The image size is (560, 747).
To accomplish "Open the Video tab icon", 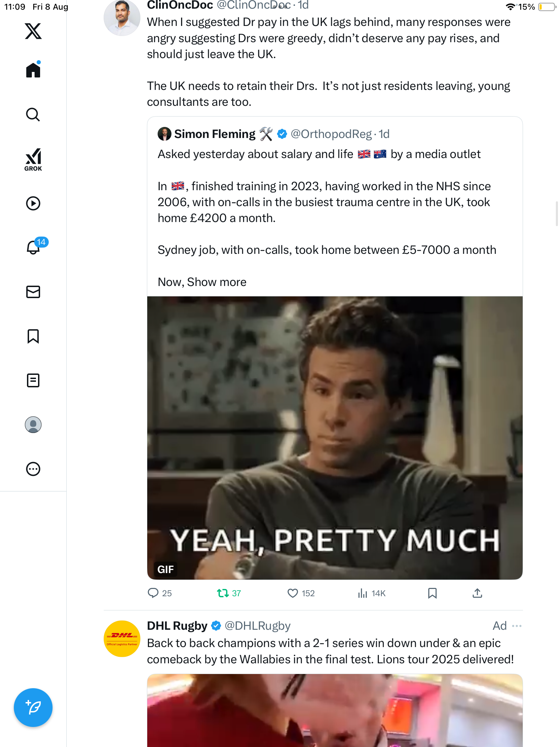I will [x=33, y=203].
